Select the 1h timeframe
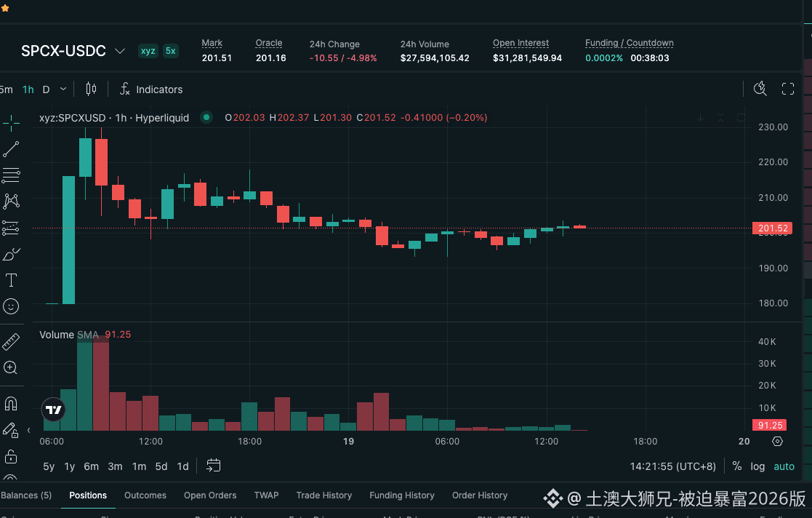 tap(28, 89)
